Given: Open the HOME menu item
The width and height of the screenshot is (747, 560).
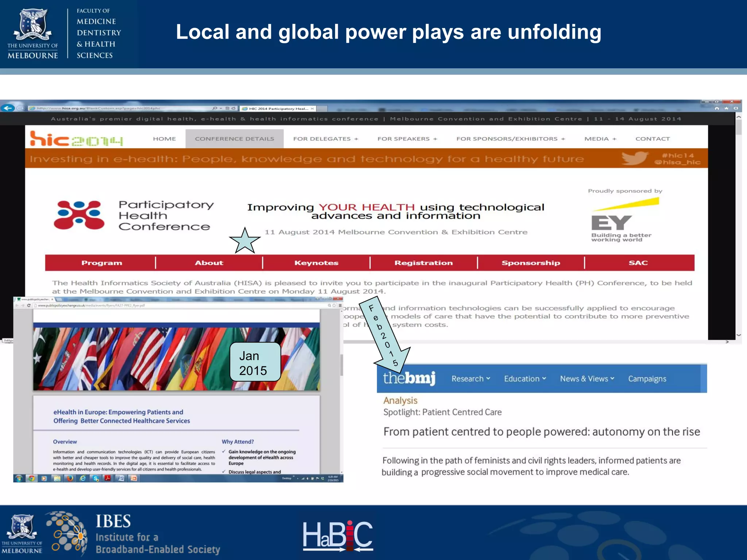Looking at the screenshot, I should 165,139.
